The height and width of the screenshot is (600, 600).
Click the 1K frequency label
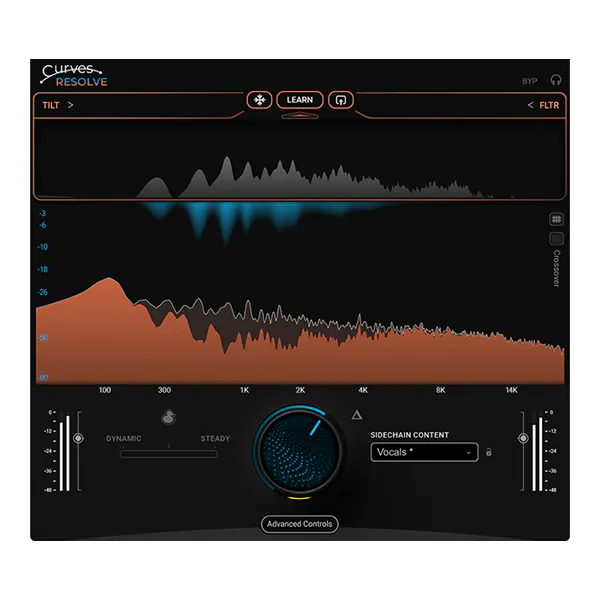[245, 390]
